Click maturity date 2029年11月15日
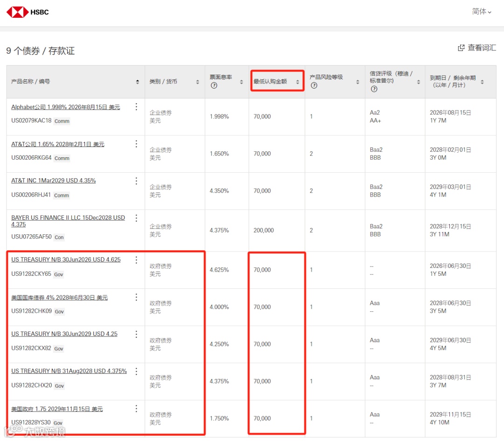The width and height of the screenshot is (504, 441). pos(450,415)
